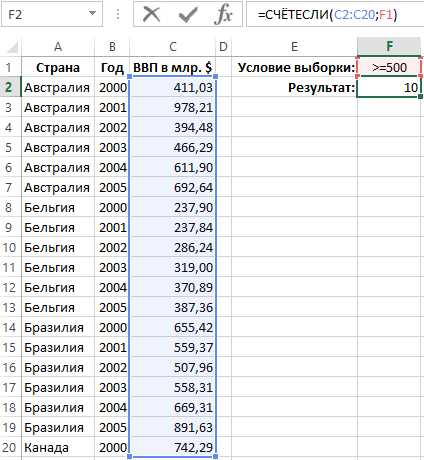The width and height of the screenshot is (424, 460).
Task: Select cell with value 237,90
Action: (173, 207)
